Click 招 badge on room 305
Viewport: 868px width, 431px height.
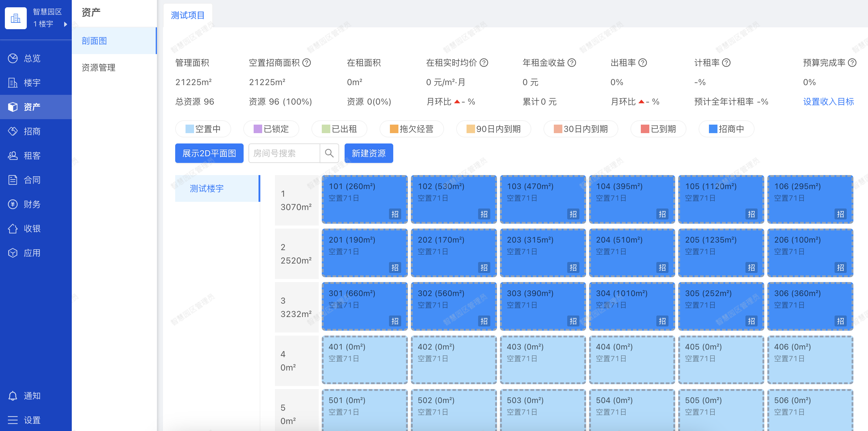(x=752, y=321)
